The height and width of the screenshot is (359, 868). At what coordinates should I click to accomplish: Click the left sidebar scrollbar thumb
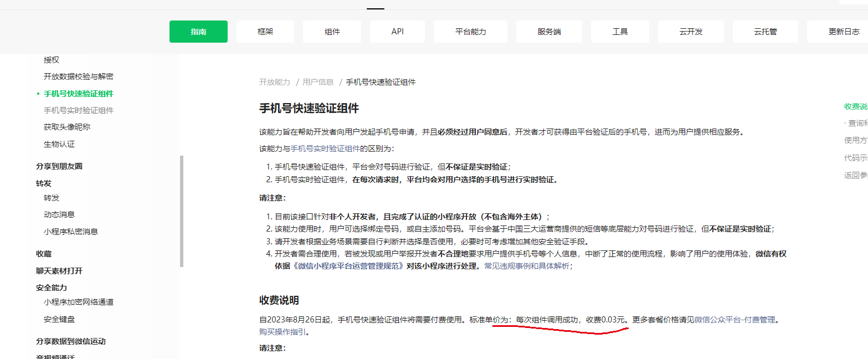click(182, 211)
